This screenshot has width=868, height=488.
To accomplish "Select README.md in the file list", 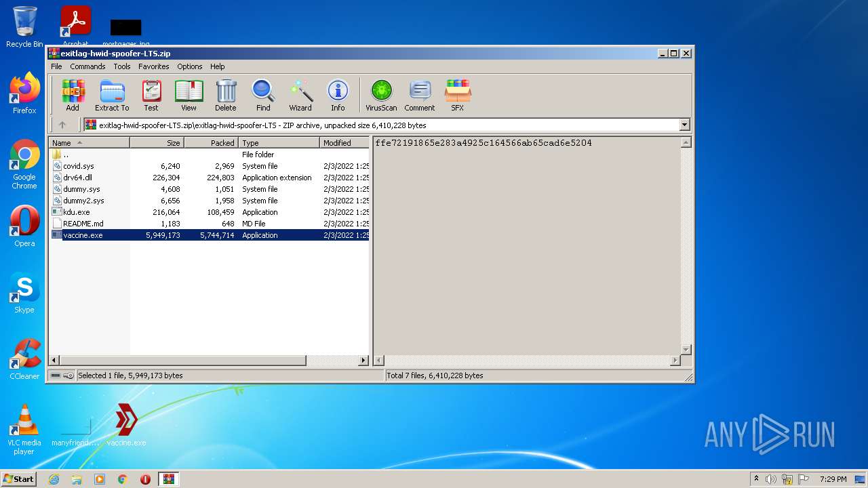I will [210, 224].
